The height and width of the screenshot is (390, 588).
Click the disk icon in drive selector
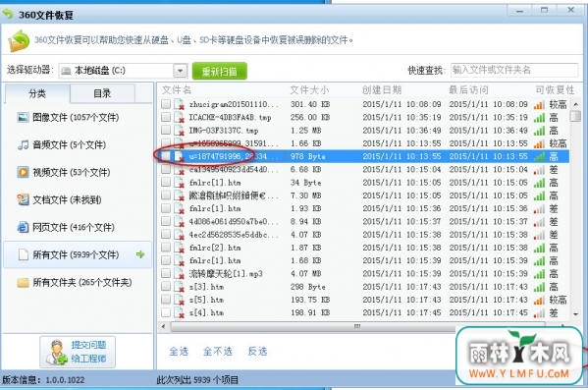tap(66, 71)
